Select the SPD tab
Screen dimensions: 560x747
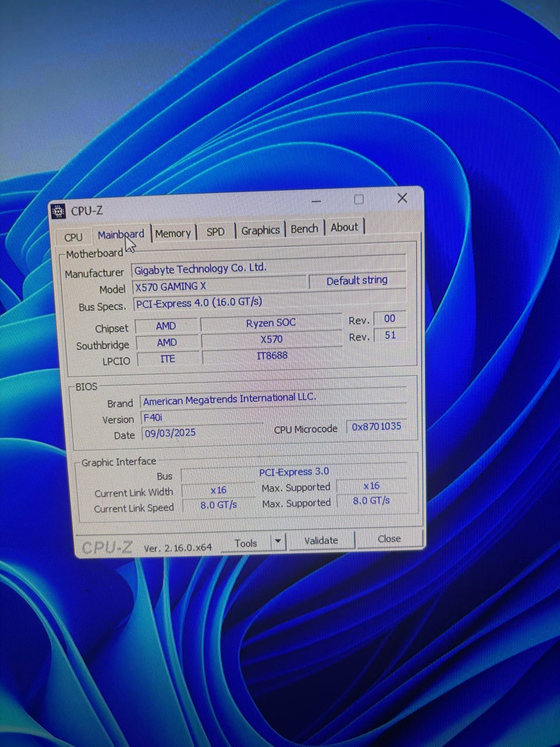(215, 232)
